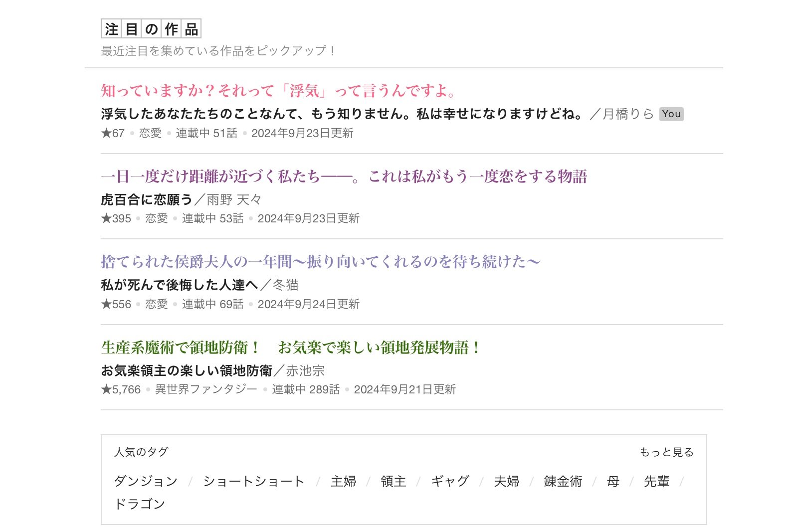The height and width of the screenshot is (532, 794).
Task: Select the ギャグ tag
Action: [x=450, y=481]
